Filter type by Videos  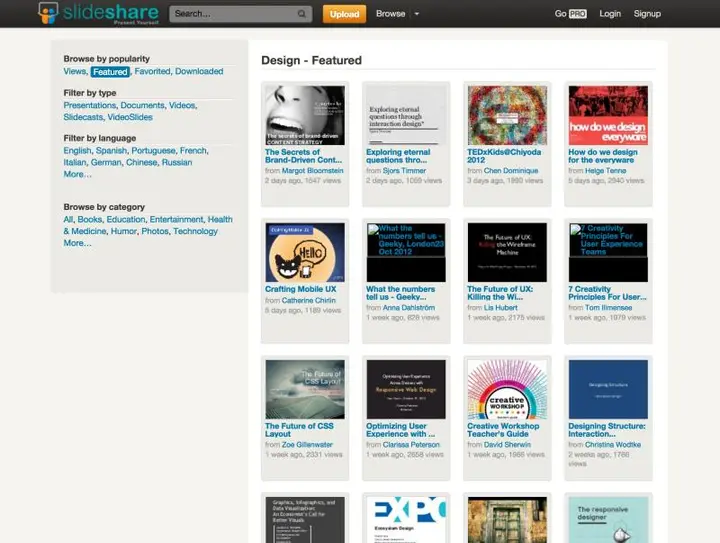pyautogui.click(x=182, y=105)
